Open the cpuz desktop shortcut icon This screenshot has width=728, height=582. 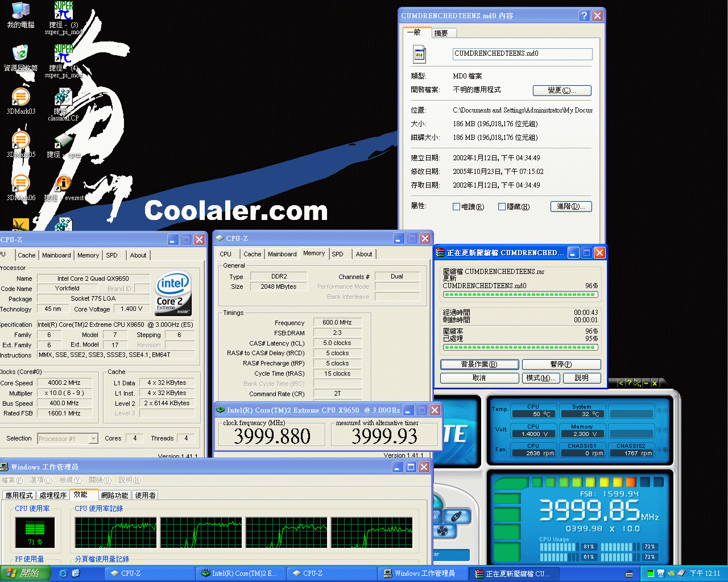coord(63,141)
